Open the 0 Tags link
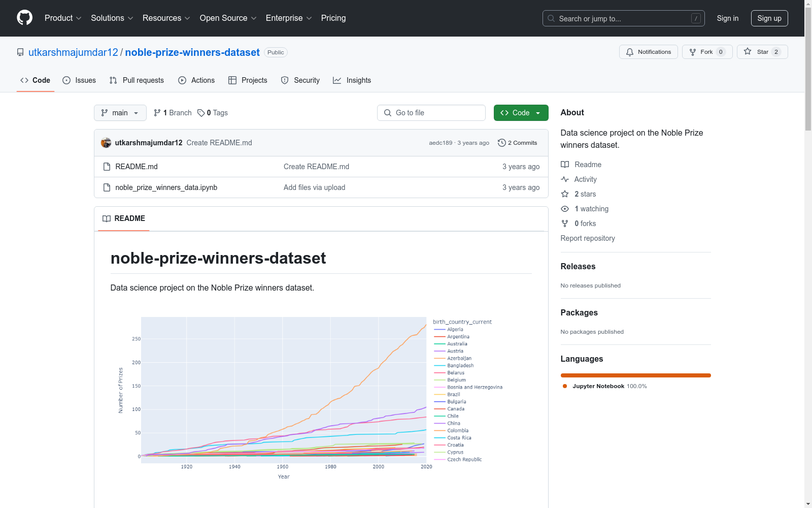 click(213, 113)
